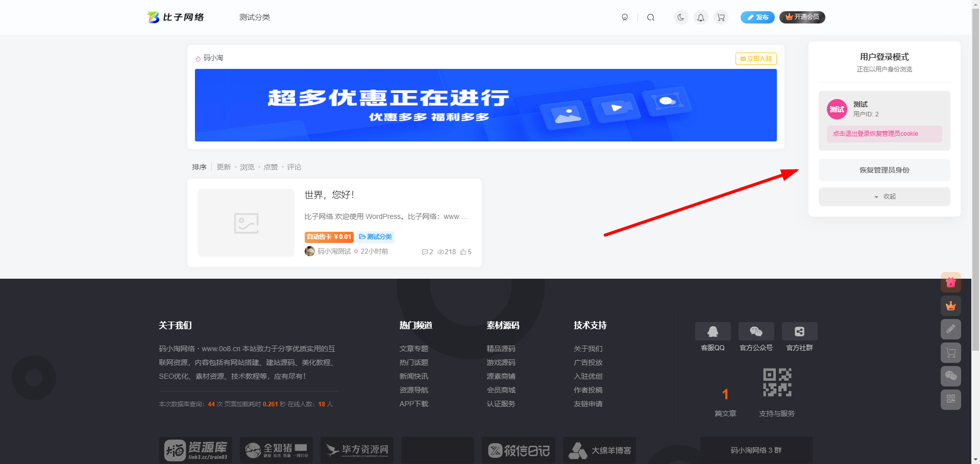Click the 点击退出登录恢复管理员cookie link
The image size is (980, 464).
point(884,134)
